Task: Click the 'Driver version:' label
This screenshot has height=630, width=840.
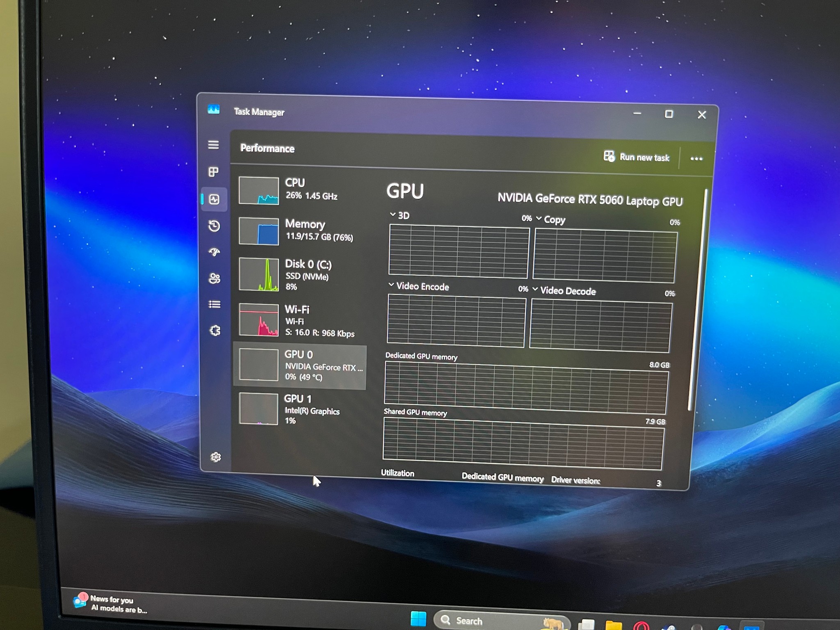Action: pyautogui.click(x=575, y=480)
